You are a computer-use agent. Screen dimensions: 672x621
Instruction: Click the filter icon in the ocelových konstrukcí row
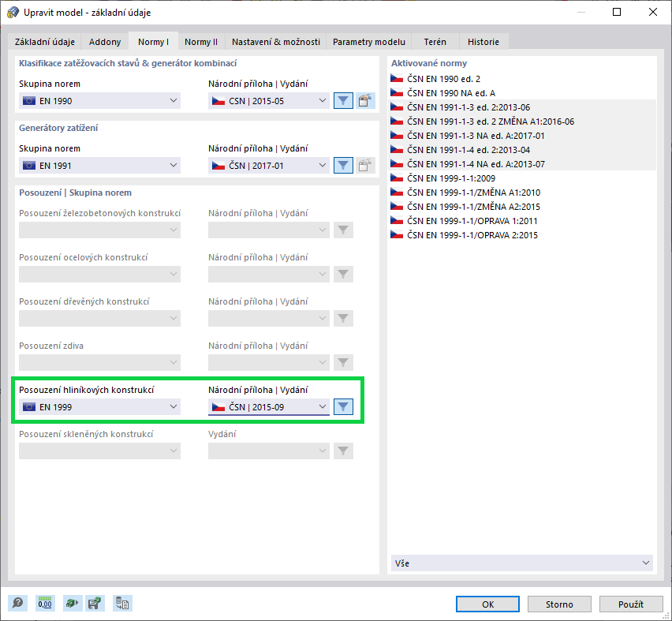click(x=343, y=275)
